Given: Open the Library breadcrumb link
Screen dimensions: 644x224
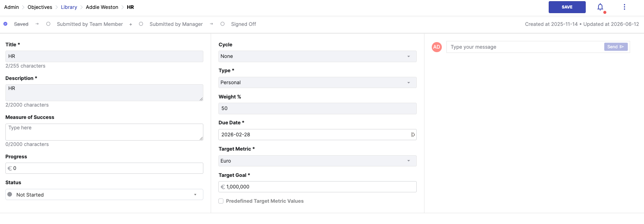Looking at the screenshot, I should (69, 7).
